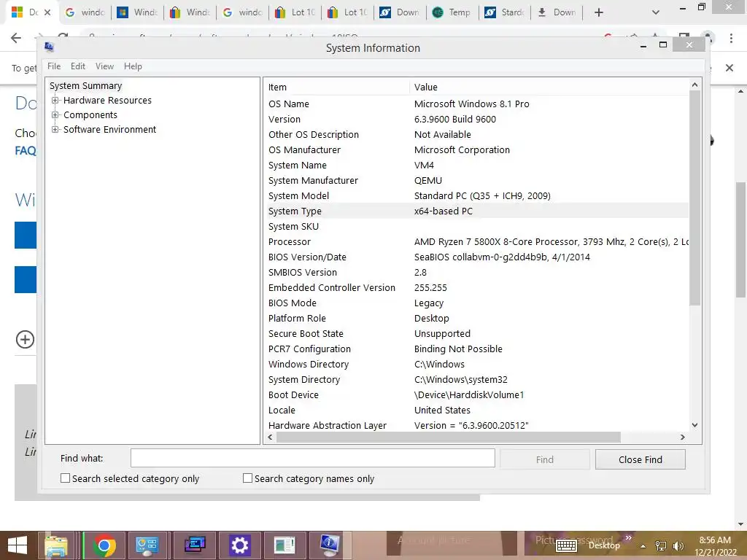The image size is (747, 560).
Task: Click the Desktop toolbar label
Action: pos(604,545)
